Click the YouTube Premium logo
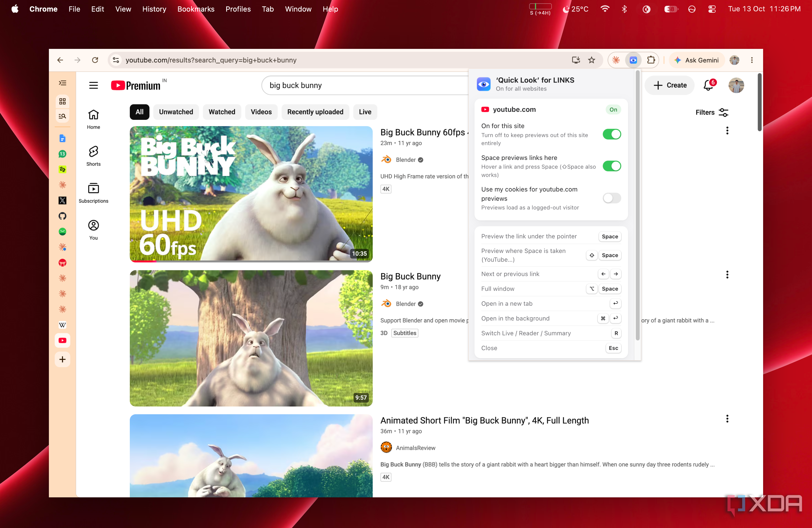 click(136, 85)
